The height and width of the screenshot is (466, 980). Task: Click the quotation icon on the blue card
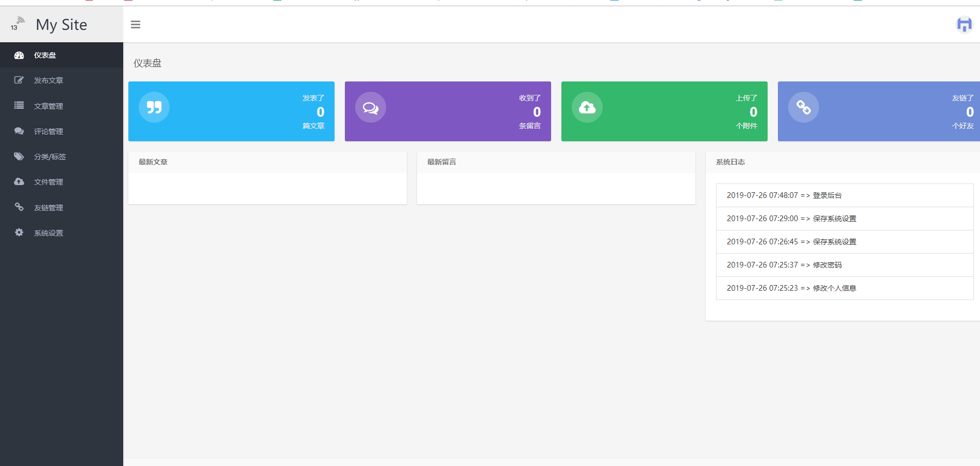154,107
